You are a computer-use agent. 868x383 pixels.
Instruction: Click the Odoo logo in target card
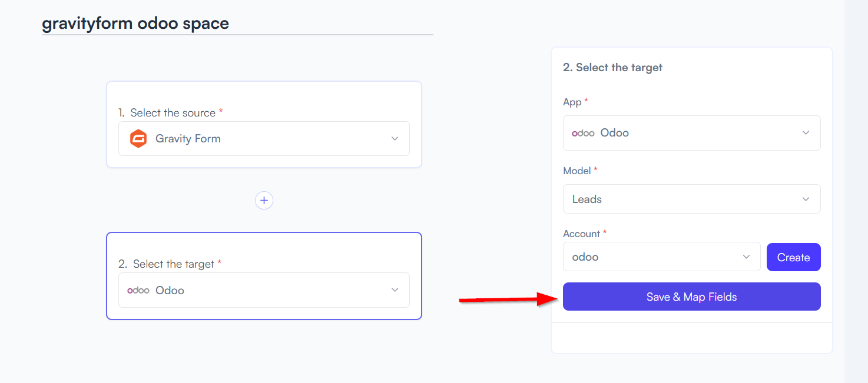[138, 290]
